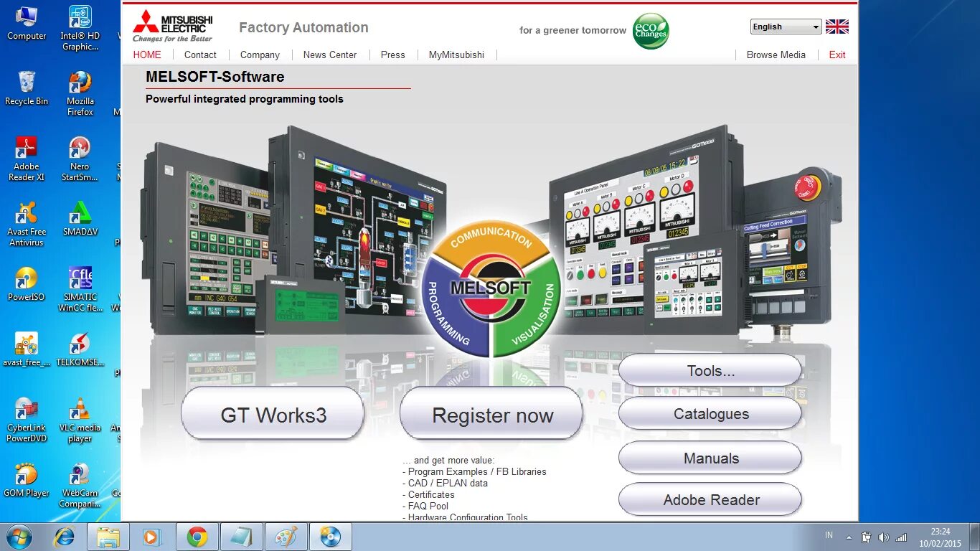980x551 pixels.
Task: Click the 'FAQ Pool' list text
Action: (x=428, y=507)
